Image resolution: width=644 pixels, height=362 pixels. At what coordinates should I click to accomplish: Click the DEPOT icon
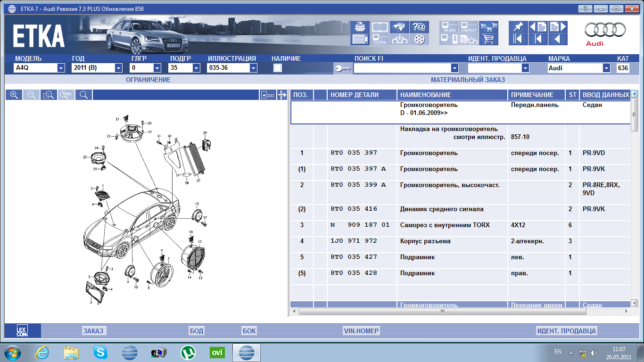click(469, 27)
